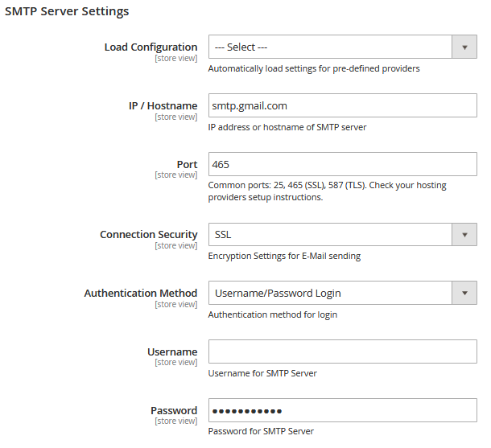
Task: Open the Authentication Method dropdown arrow
Action: click(464, 293)
